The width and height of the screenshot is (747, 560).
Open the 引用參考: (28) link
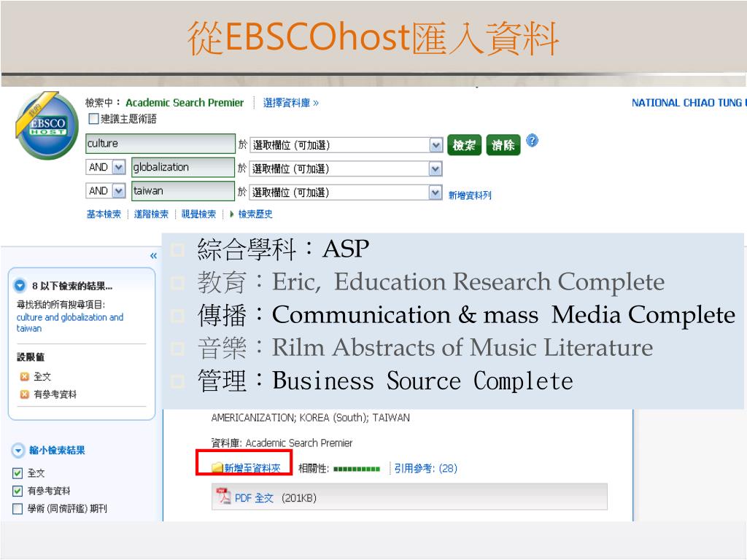pyautogui.click(x=425, y=468)
